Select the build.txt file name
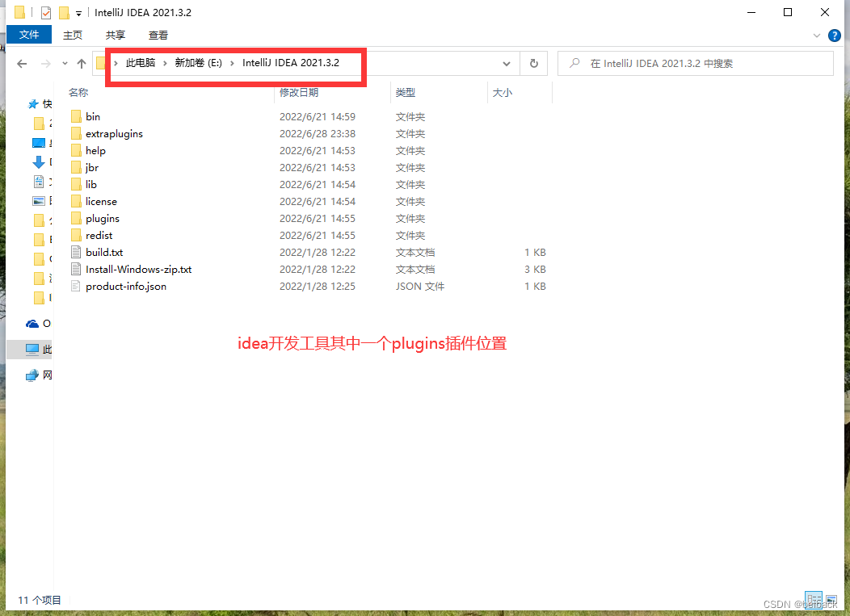850x616 pixels. point(104,253)
